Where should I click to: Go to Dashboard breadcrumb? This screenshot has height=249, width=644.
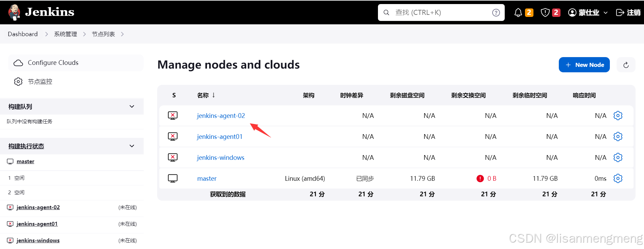pyautogui.click(x=23, y=34)
